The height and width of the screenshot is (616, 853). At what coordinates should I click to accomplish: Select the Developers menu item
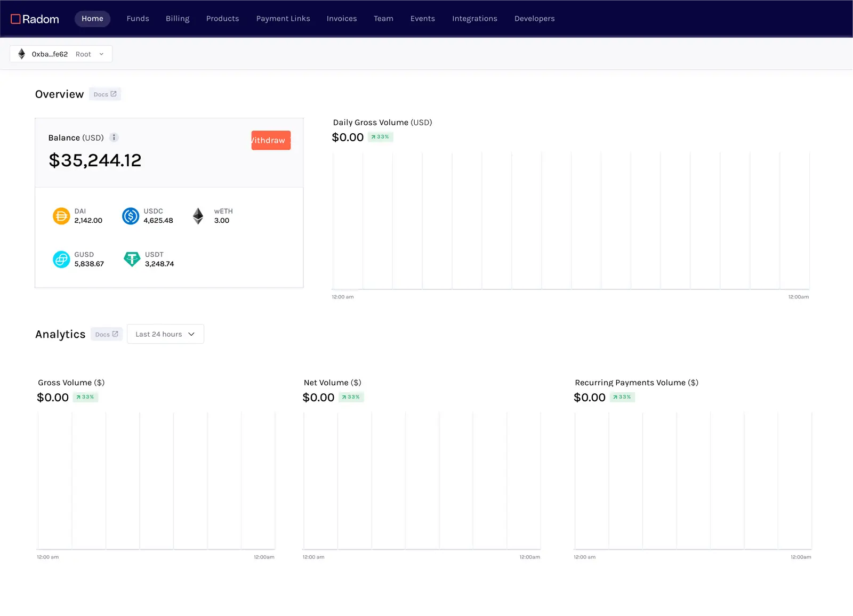[534, 19]
